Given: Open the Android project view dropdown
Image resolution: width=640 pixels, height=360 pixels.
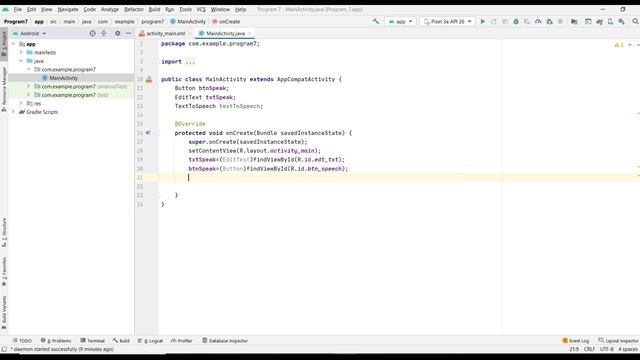Looking at the screenshot, I should point(29,33).
